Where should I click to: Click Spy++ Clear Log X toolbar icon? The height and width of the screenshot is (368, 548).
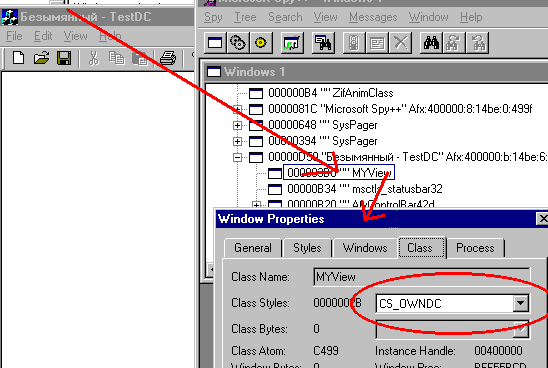(x=400, y=43)
